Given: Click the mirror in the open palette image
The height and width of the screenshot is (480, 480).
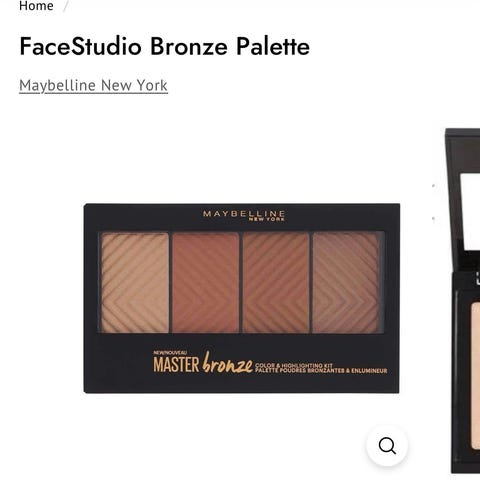Looking at the screenshot, I should (x=471, y=213).
